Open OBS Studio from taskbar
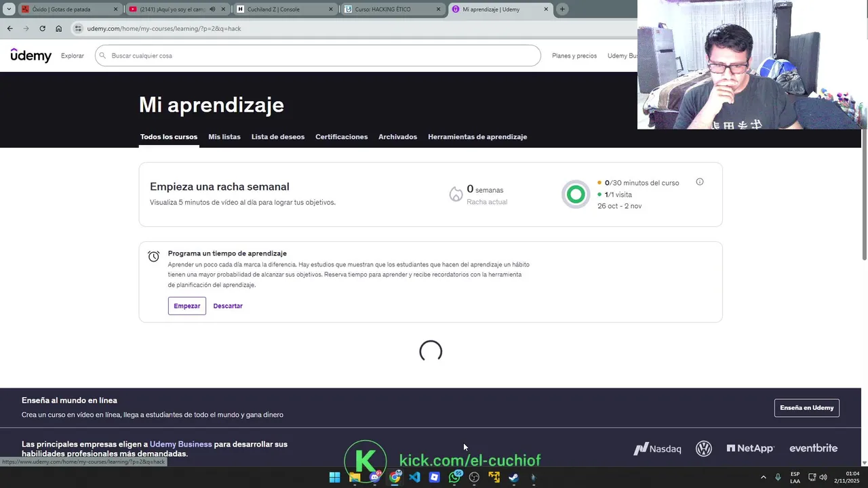 [474, 477]
